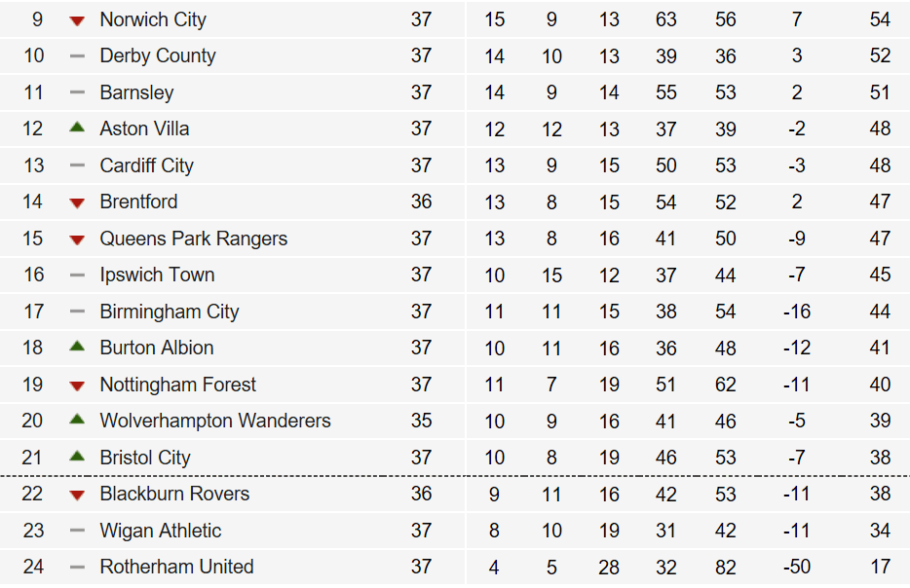Open the Ipswich Town team link
910x588 pixels.
(x=157, y=275)
